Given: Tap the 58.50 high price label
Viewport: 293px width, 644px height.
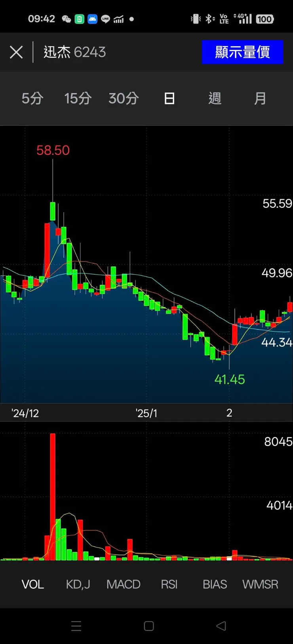Looking at the screenshot, I should pyautogui.click(x=53, y=150).
